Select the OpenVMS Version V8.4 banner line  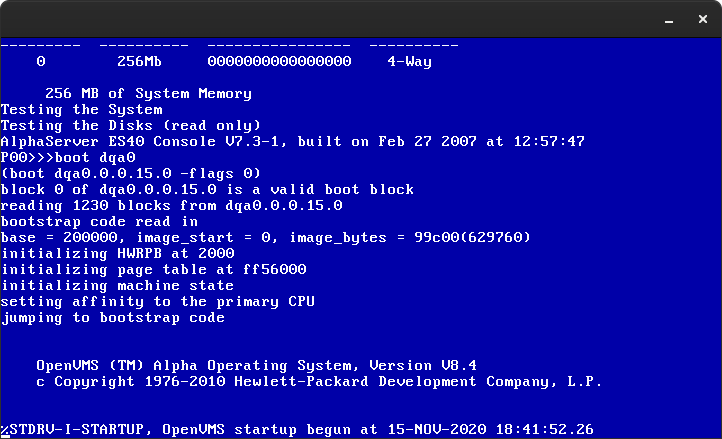tap(256, 366)
